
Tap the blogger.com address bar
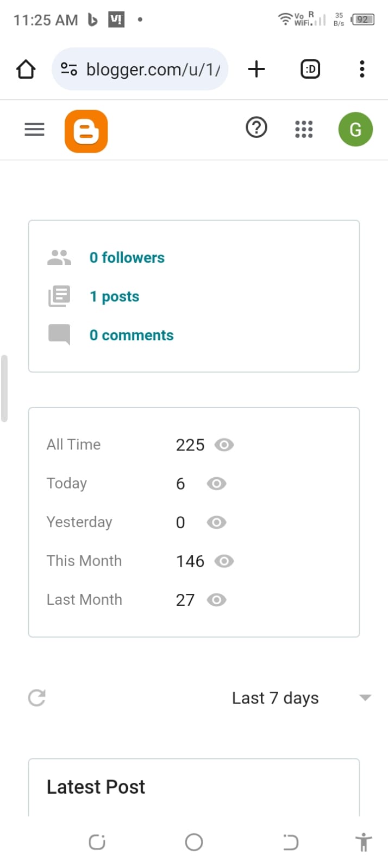click(140, 69)
